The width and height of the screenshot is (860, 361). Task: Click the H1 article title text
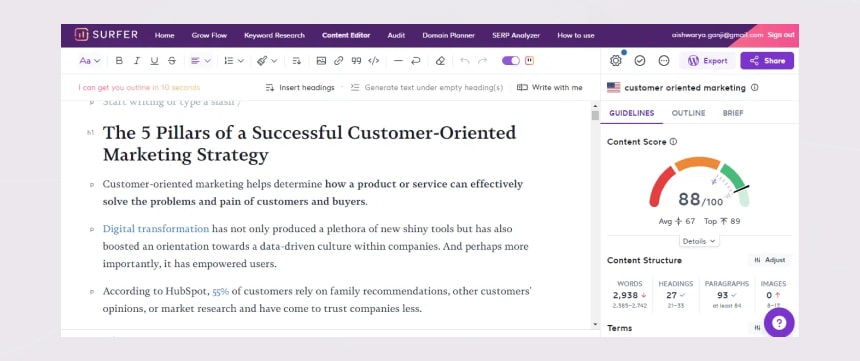click(x=309, y=144)
